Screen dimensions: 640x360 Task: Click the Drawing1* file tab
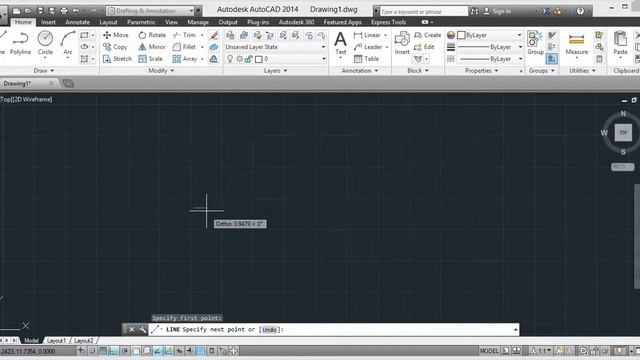[17, 84]
